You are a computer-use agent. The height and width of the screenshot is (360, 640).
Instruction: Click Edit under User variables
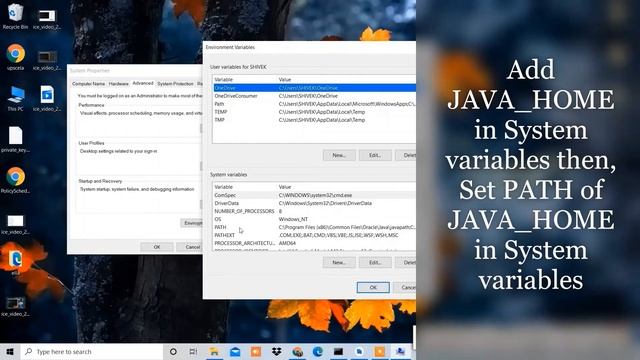click(x=375, y=155)
